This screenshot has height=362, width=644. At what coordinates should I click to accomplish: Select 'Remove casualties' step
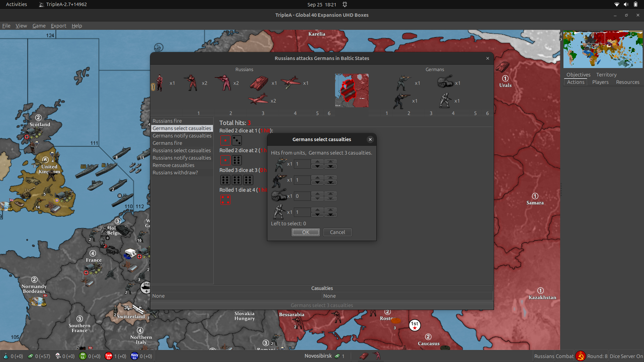(182, 165)
